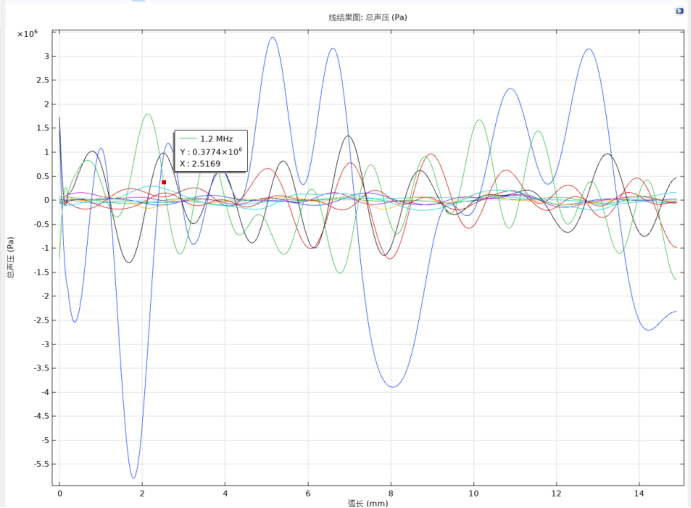Viewport: 691px width, 508px height.
Task: Click the '1.2 MHz' tooltip label
Action: point(216,139)
